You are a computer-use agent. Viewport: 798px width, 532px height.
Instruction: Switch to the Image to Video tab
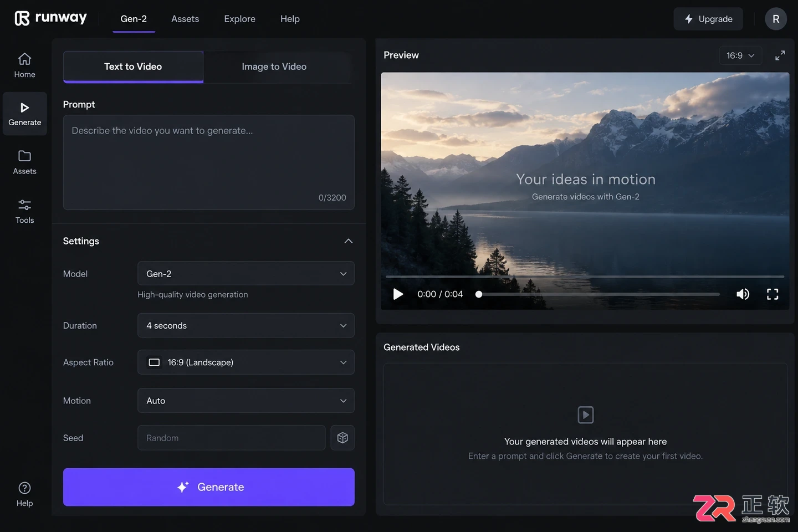tap(274, 66)
